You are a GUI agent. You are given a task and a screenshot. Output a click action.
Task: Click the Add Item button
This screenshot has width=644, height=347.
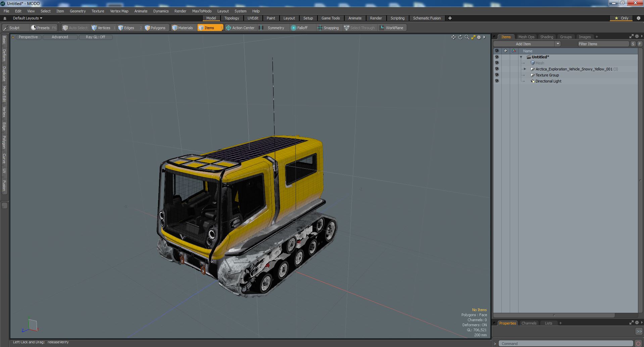(x=523, y=44)
